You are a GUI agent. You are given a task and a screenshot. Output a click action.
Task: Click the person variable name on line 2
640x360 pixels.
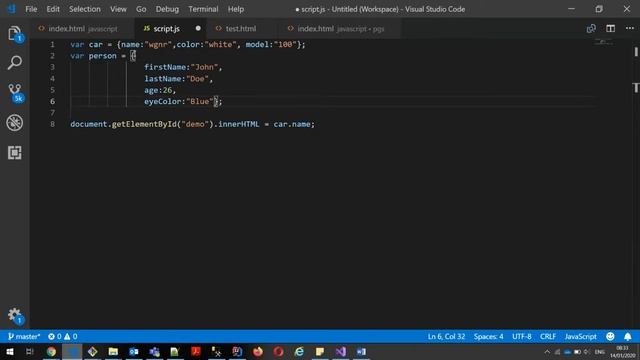(x=102, y=56)
